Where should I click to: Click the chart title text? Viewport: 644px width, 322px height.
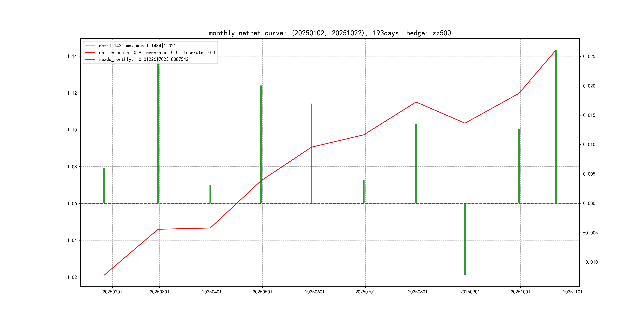tap(330, 33)
